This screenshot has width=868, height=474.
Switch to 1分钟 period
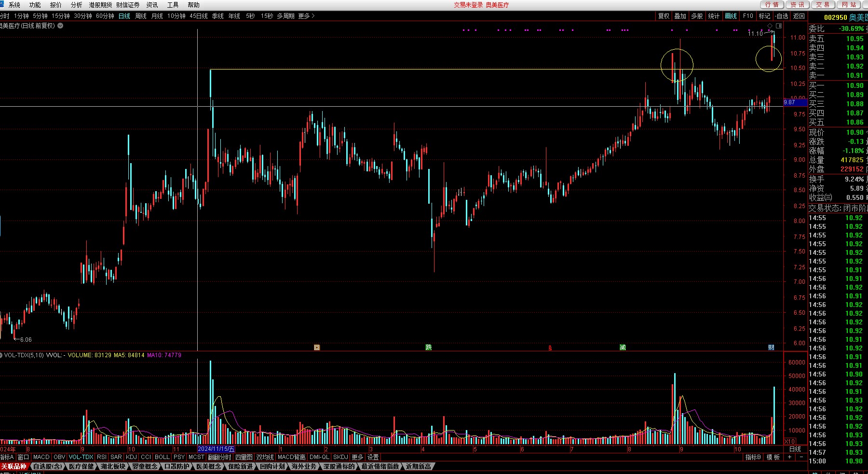pyautogui.click(x=21, y=16)
